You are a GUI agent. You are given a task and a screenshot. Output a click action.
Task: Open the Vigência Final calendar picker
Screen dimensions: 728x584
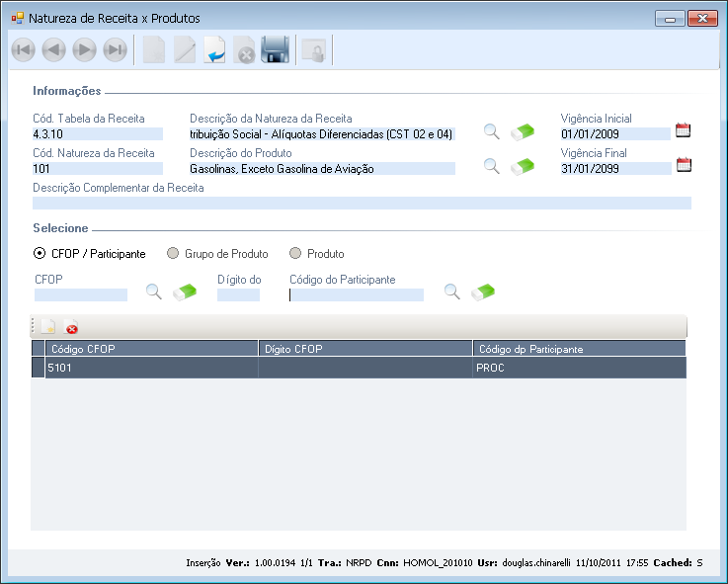coord(683,165)
